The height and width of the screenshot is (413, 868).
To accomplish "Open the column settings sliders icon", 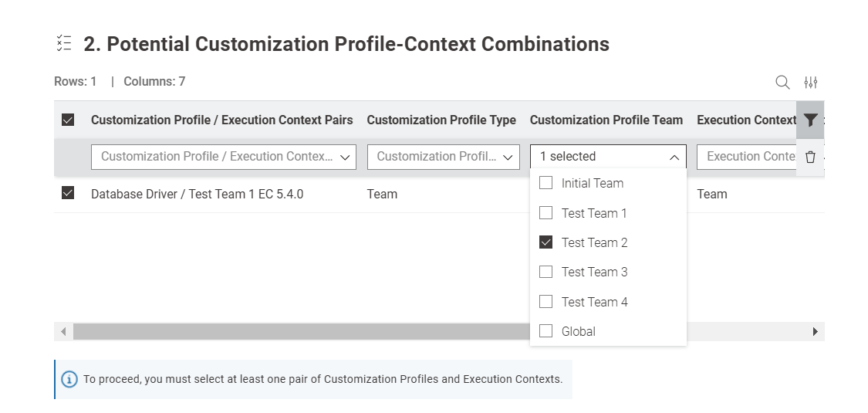I will pyautogui.click(x=811, y=82).
